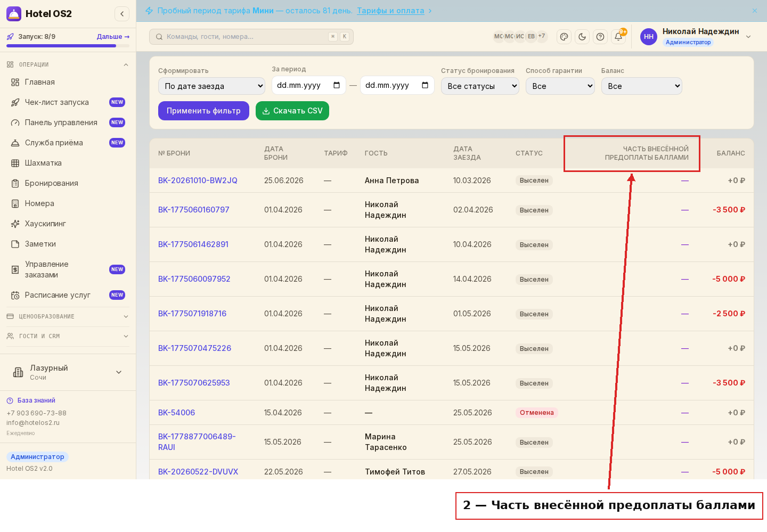Collapse sidebar with the chevron button
767x532 pixels.
click(122, 14)
